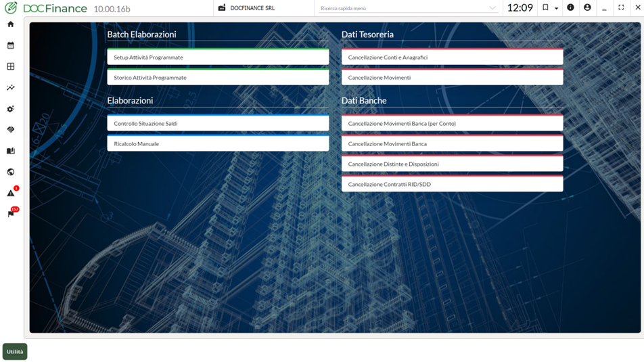
Task: Open Cancellazione Movimenti under Dati Tesoreria
Action: [x=452, y=77]
